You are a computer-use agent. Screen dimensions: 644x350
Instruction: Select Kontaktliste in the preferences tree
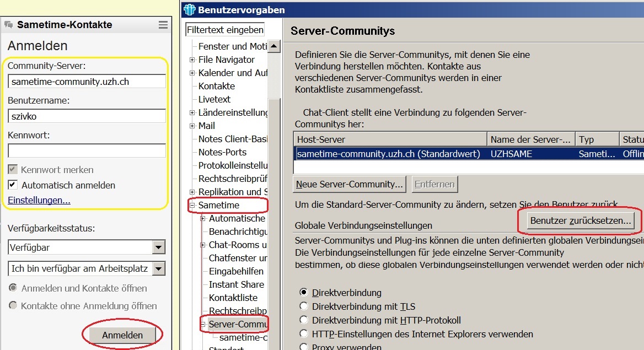[233, 298]
